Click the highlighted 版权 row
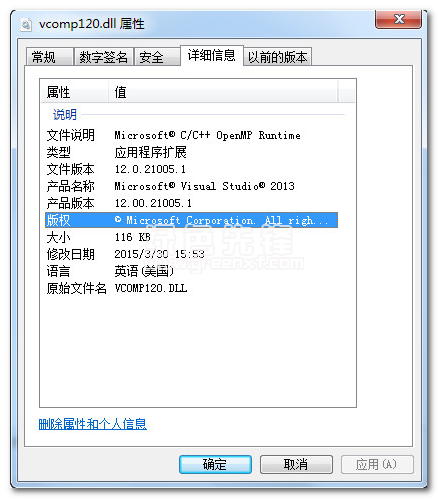438x499 pixels. (x=191, y=220)
